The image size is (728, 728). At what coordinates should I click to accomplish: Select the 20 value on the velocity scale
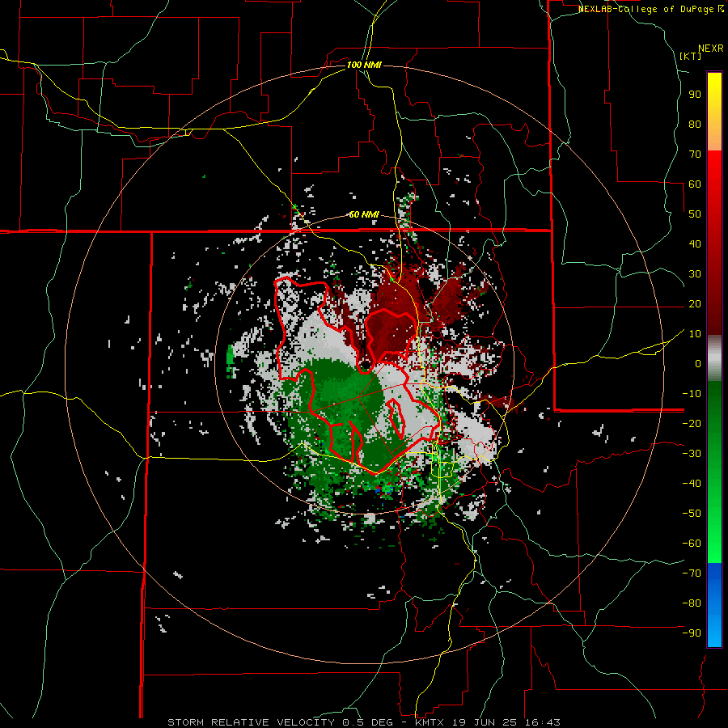tap(695, 303)
